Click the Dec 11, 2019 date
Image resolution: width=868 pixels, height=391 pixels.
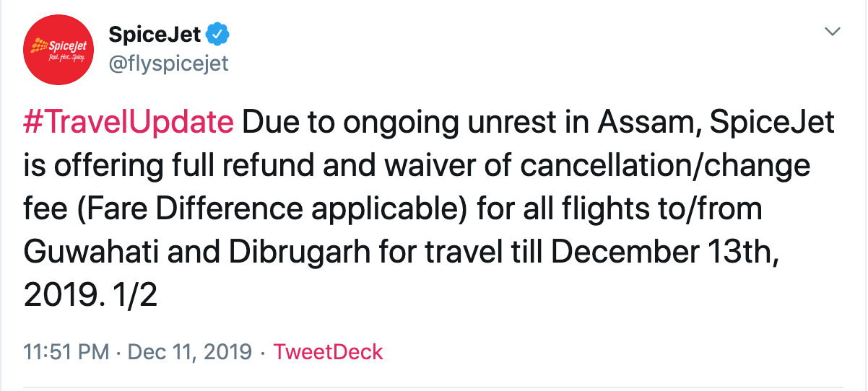click(190, 352)
